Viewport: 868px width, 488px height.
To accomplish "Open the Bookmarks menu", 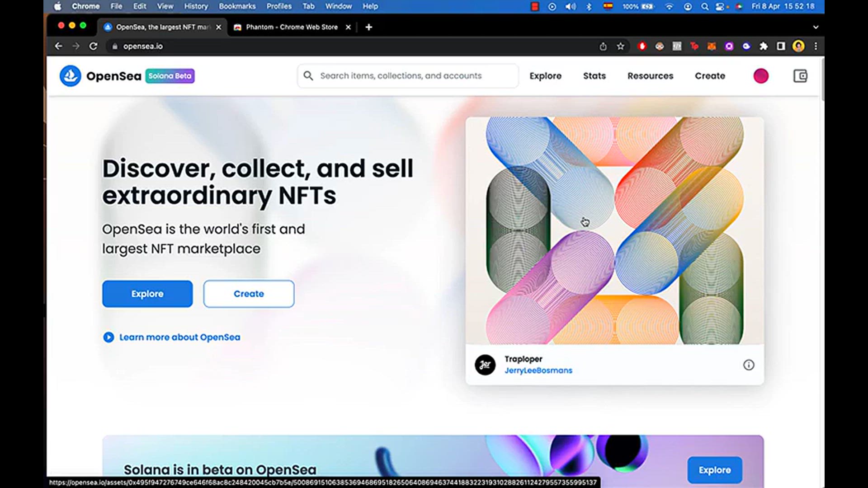I will (x=237, y=6).
